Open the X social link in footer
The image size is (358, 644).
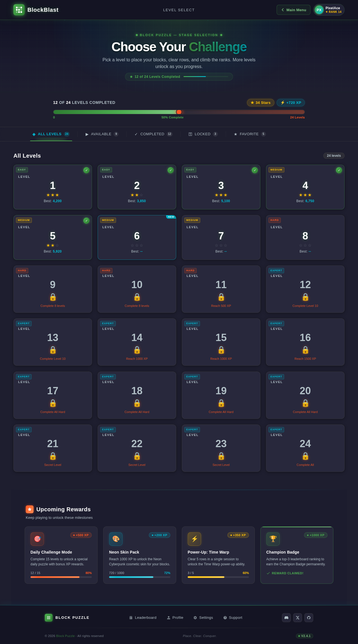coord(298,618)
